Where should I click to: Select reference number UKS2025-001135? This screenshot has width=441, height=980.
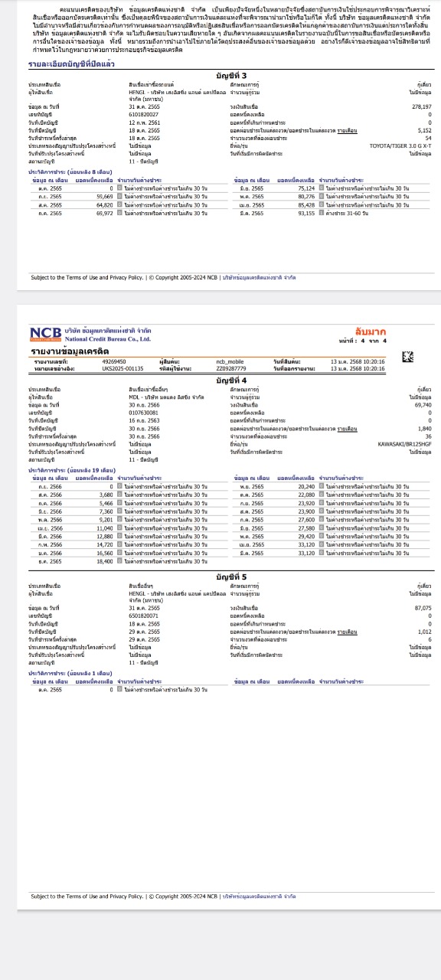click(122, 368)
